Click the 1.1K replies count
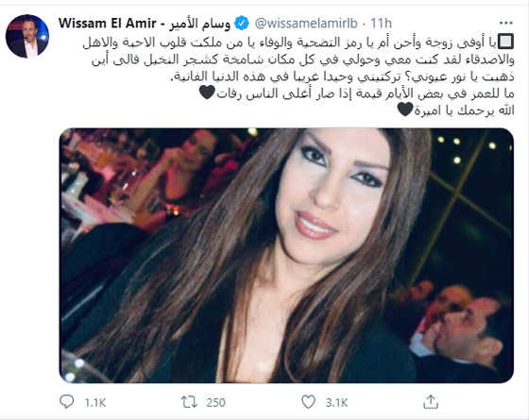Screen dimensions: 529x420 click(x=95, y=402)
